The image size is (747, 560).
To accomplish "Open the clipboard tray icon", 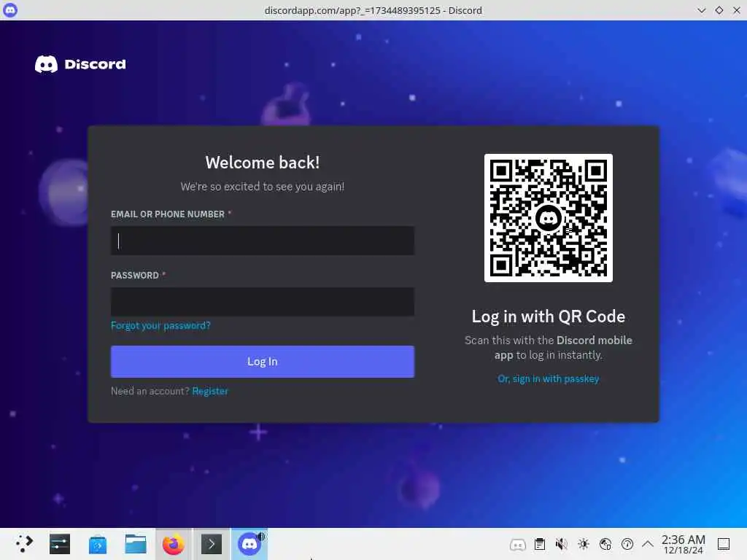I will coord(540,544).
